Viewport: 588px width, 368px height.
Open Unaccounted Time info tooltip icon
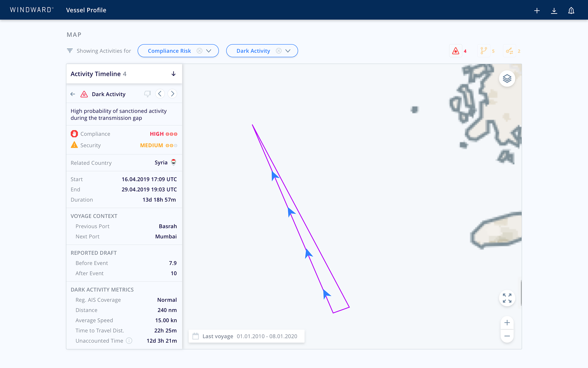(x=129, y=341)
